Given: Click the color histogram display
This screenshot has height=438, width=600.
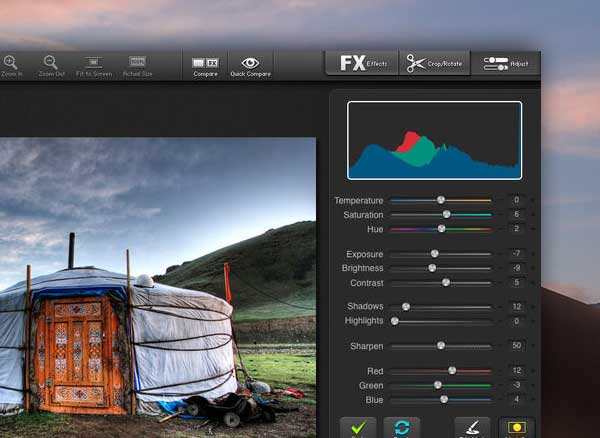Looking at the screenshot, I should tap(434, 140).
